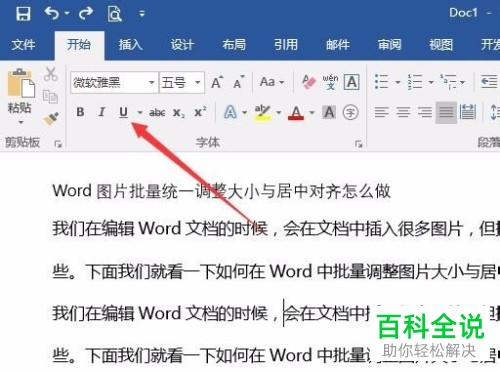Apply text effects with outlined A
Viewport: 500px width, 371px height.
coord(230,112)
